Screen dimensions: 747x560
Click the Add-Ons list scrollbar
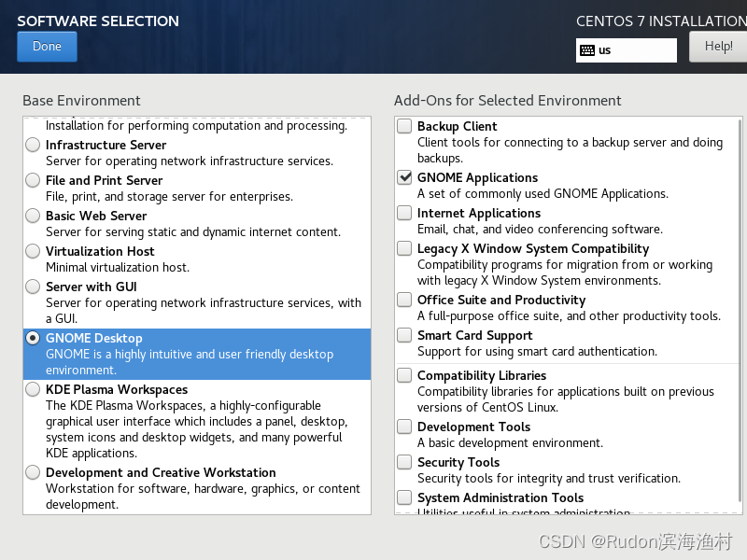pos(740,310)
